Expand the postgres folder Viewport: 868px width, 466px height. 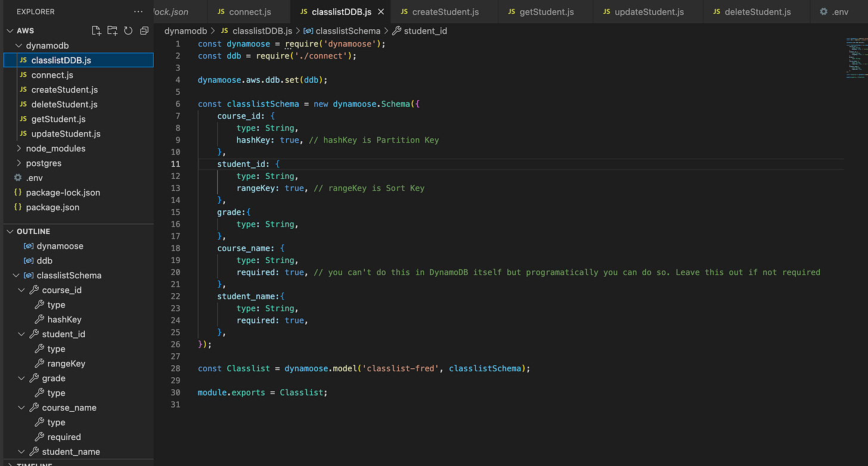(x=18, y=163)
